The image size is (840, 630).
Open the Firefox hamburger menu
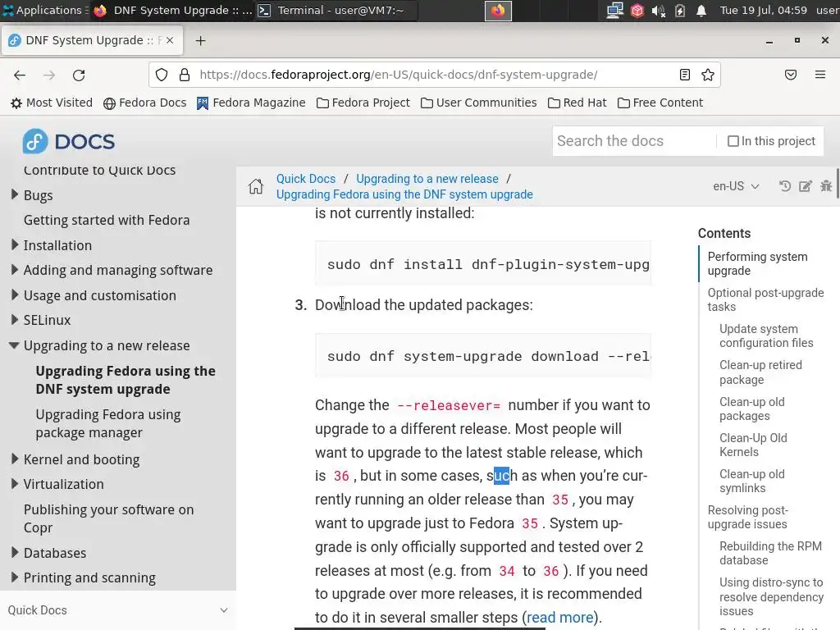click(820, 75)
